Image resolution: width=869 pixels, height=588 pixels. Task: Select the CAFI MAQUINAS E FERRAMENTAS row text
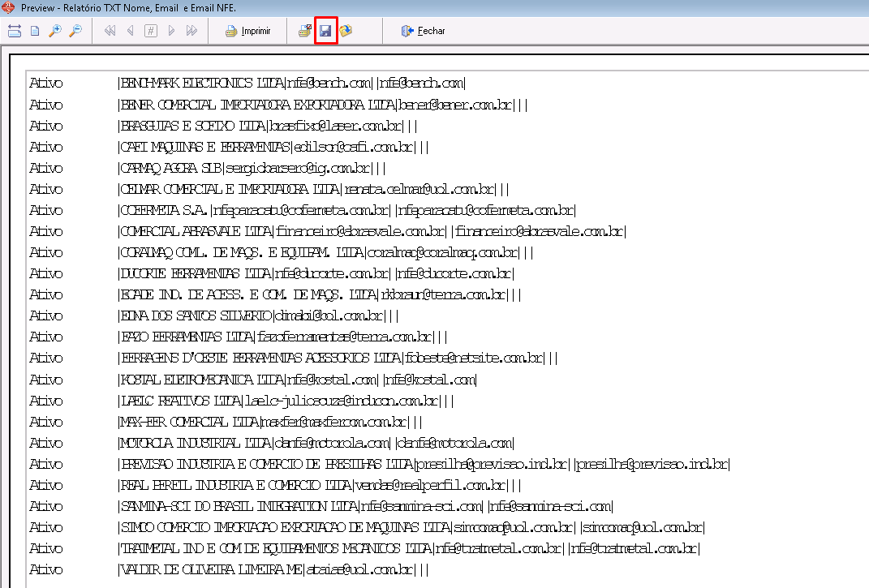[x=273, y=147]
